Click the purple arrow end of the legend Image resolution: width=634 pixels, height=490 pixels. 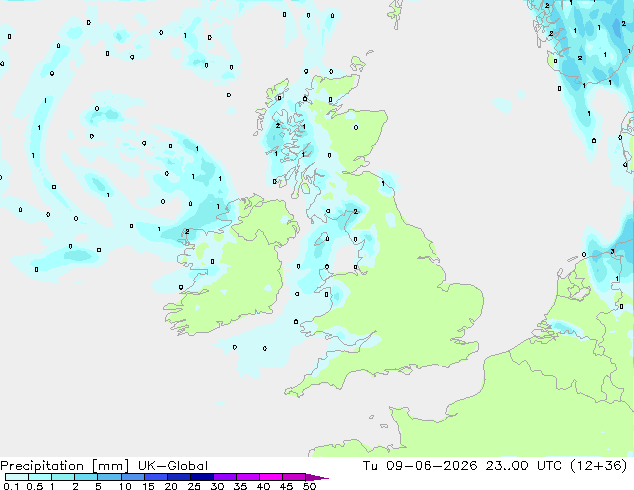point(317,477)
